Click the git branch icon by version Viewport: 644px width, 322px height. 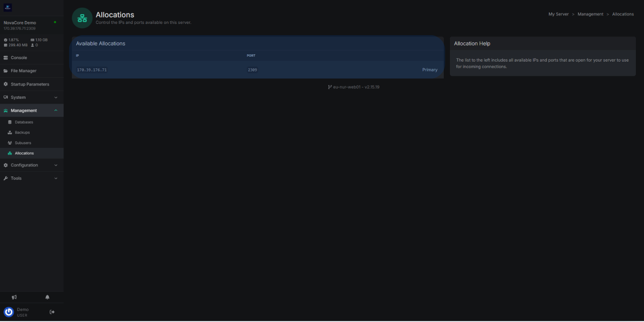pos(330,87)
